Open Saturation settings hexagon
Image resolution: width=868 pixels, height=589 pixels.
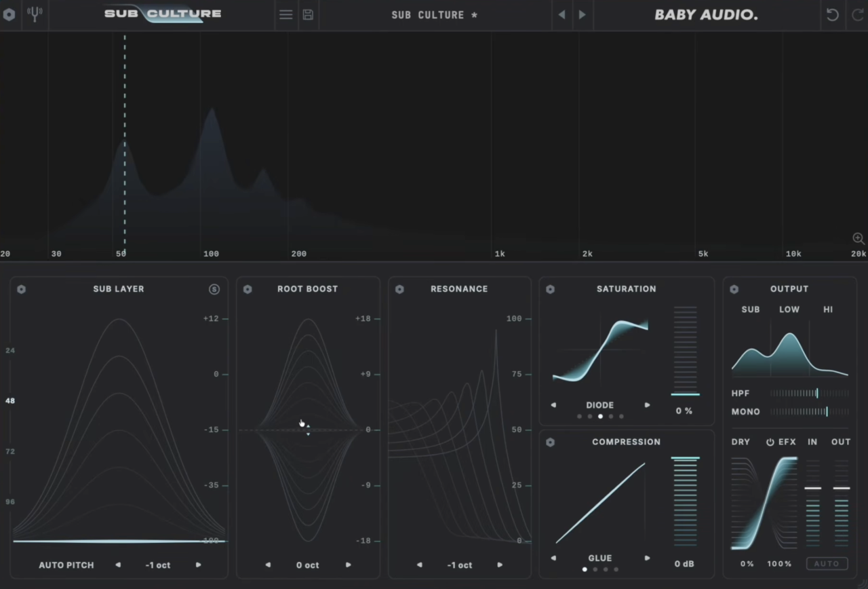pyautogui.click(x=550, y=289)
